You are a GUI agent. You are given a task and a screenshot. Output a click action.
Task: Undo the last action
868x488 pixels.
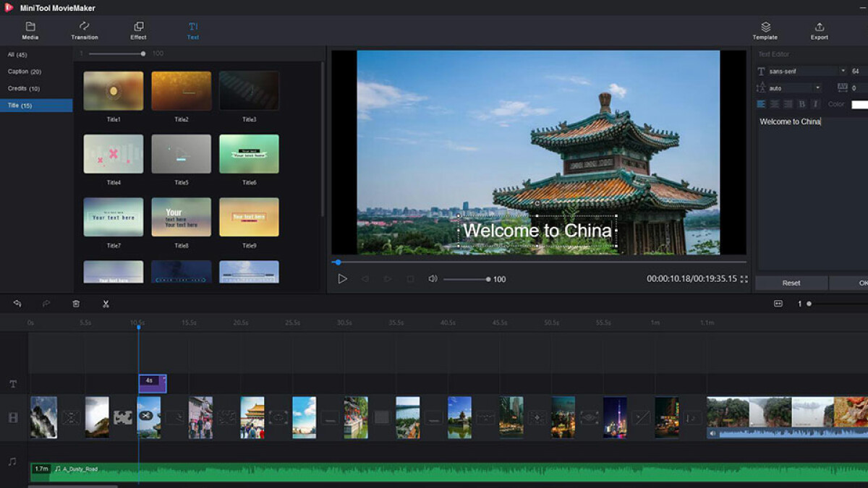(18, 304)
